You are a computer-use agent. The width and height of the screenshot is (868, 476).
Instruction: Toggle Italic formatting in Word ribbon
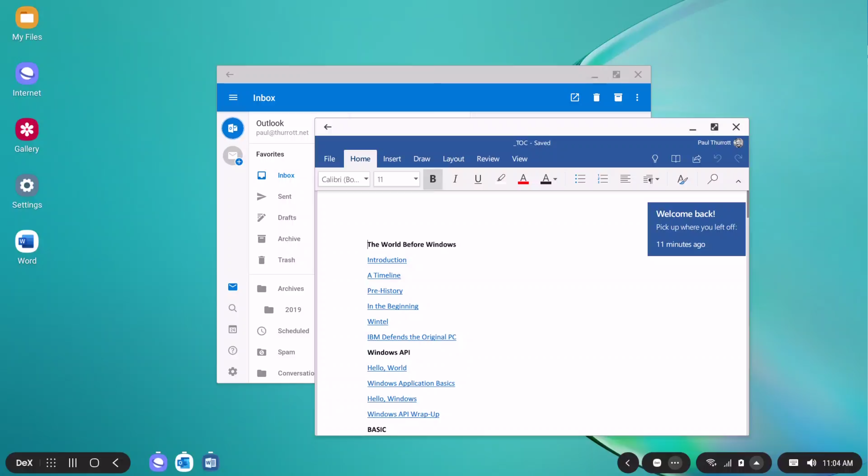(x=455, y=179)
